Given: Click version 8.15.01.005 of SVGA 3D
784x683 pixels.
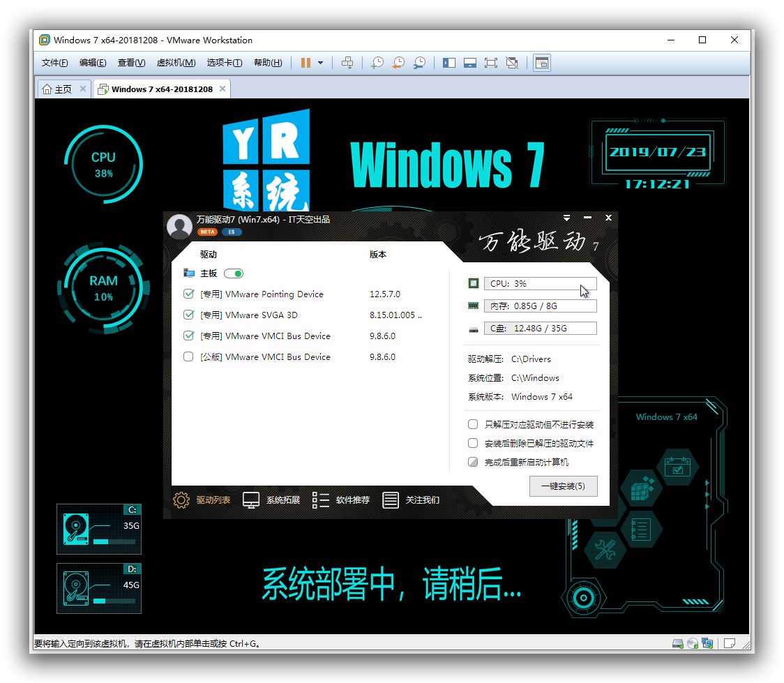Looking at the screenshot, I should coord(395,315).
